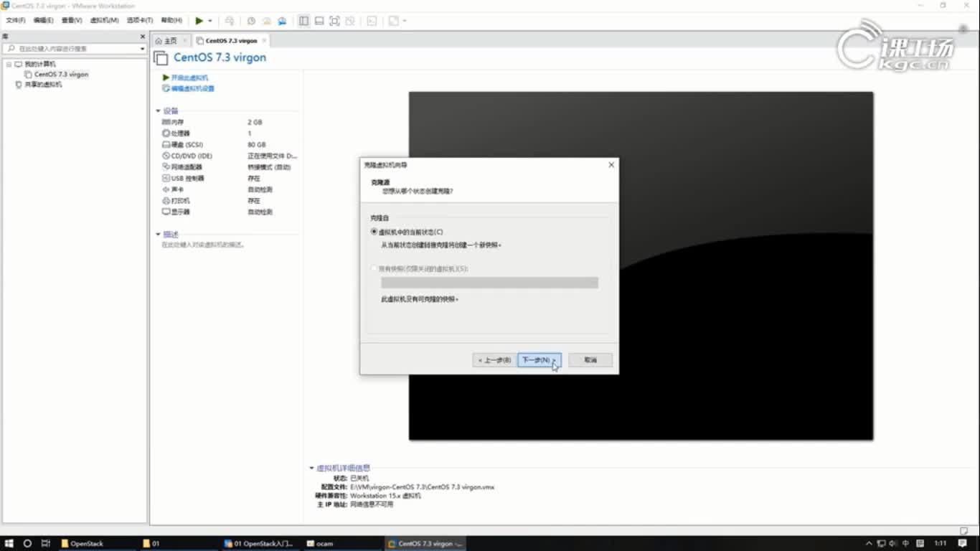Revert the virtual machine to a snapshot
This screenshot has height=551, width=980.
pos(266,21)
